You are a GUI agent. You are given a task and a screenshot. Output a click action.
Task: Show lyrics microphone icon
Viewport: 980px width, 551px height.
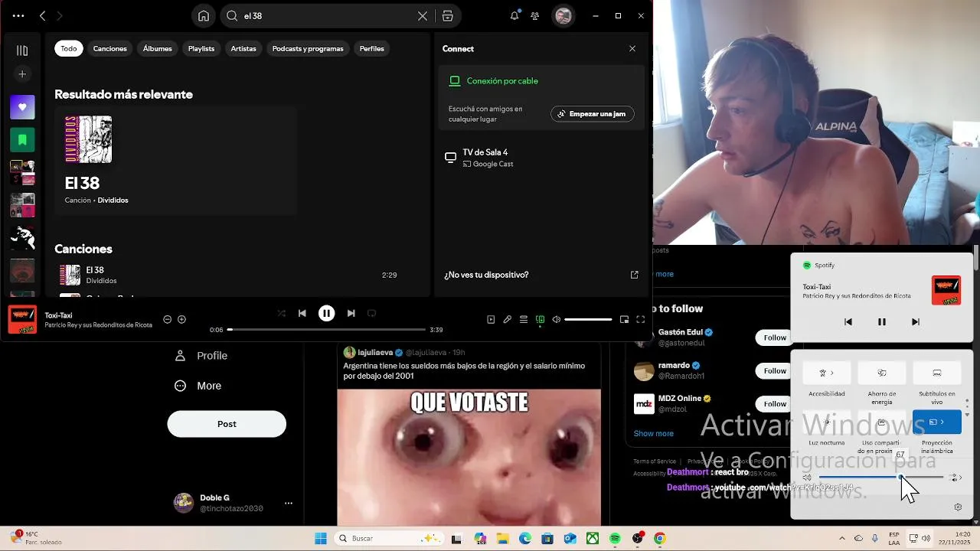[x=507, y=319]
